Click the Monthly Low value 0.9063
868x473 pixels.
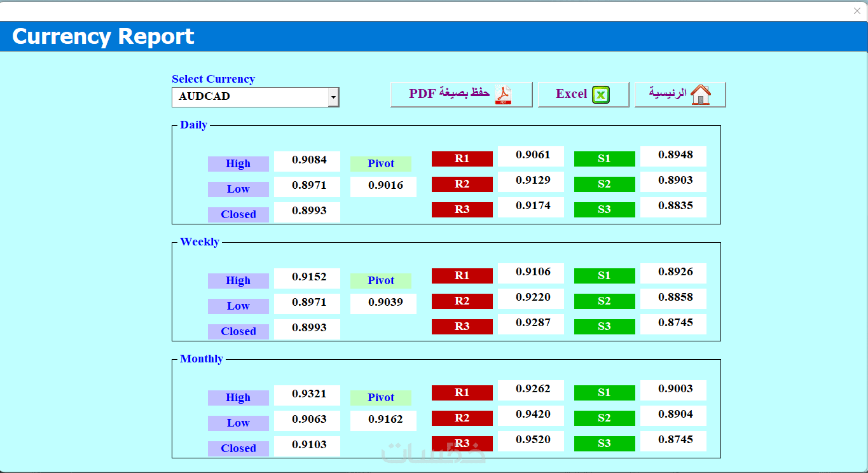tap(307, 421)
